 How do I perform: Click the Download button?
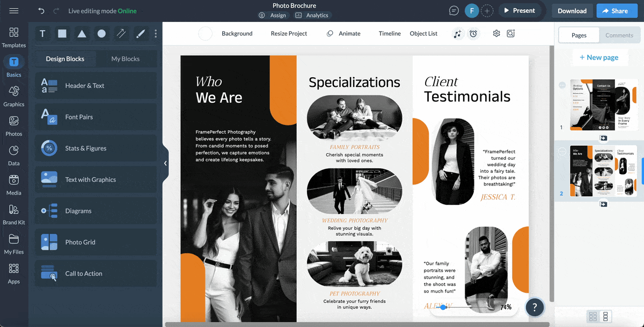pos(572,11)
